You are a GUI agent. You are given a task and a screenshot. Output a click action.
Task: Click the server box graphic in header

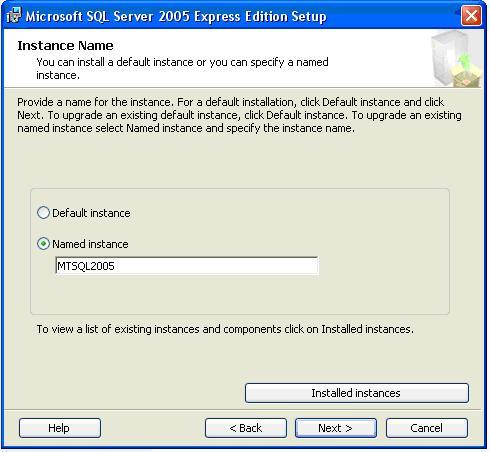pyautogui.click(x=456, y=59)
